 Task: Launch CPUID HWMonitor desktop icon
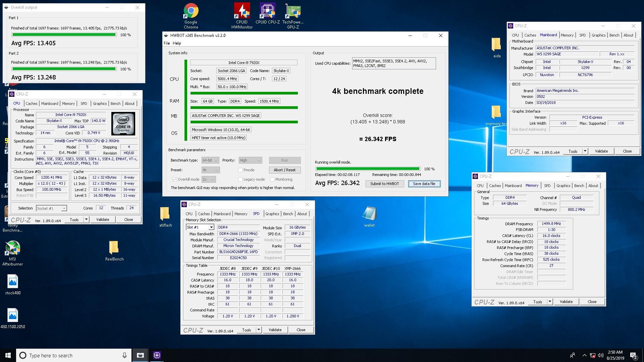[242, 16]
